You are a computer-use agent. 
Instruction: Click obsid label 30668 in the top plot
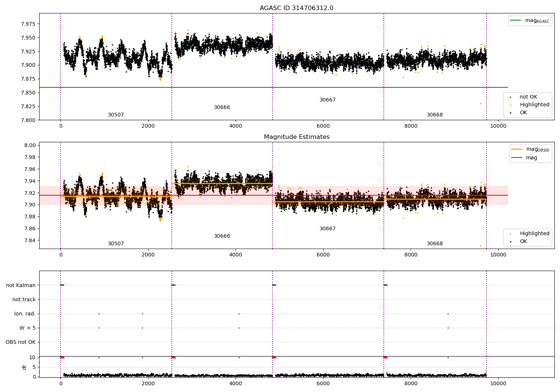435,115
